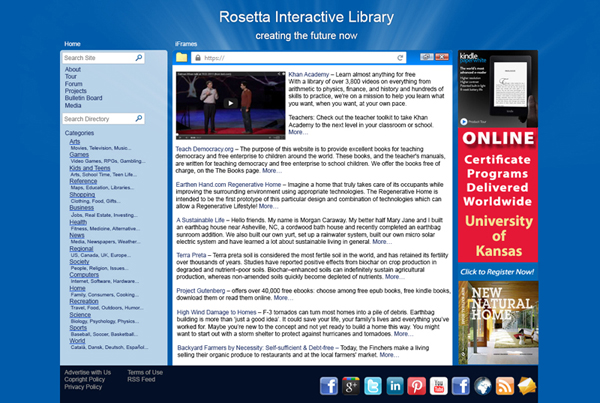Close the iFrame with the red X button
The width and height of the screenshot is (600, 403).
click(442, 57)
